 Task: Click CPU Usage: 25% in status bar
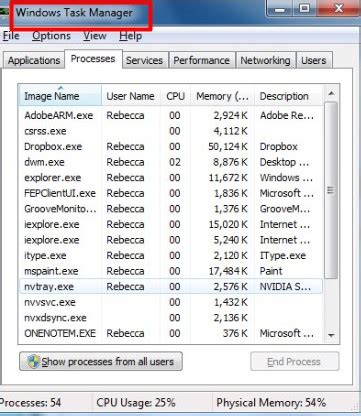point(136,403)
